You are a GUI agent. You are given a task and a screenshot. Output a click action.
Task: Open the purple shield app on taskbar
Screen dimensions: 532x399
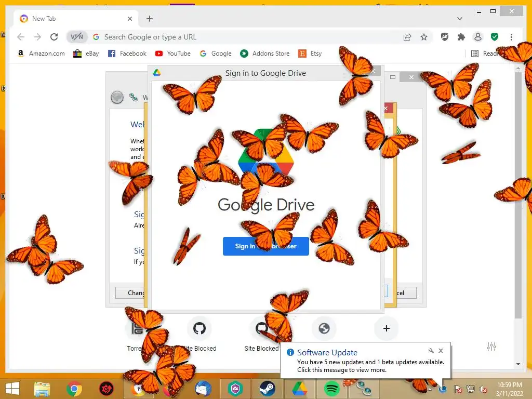[235, 389]
